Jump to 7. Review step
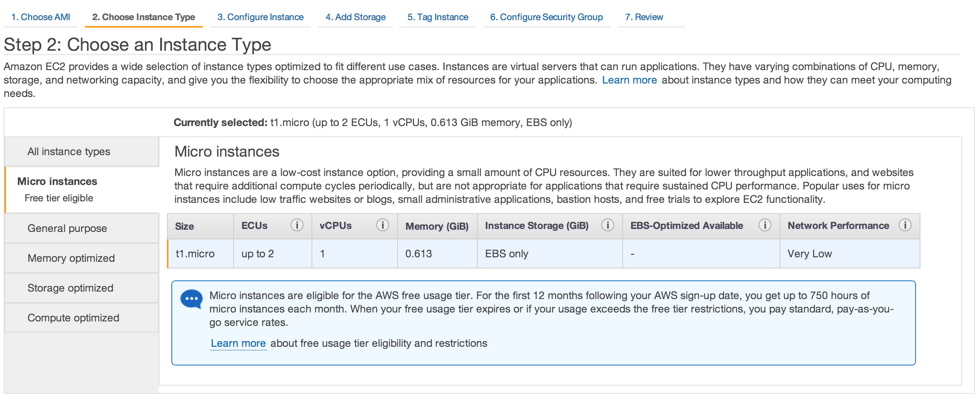 (644, 17)
